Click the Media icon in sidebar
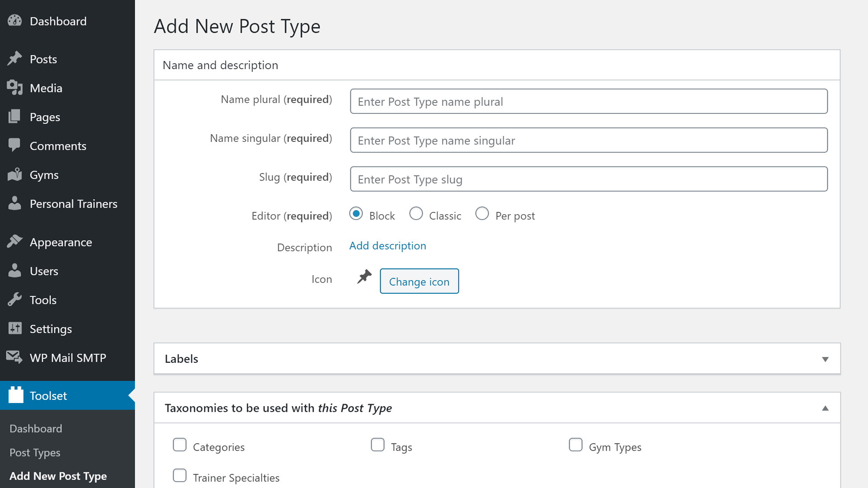Viewport: 868px width, 488px height. click(x=15, y=88)
